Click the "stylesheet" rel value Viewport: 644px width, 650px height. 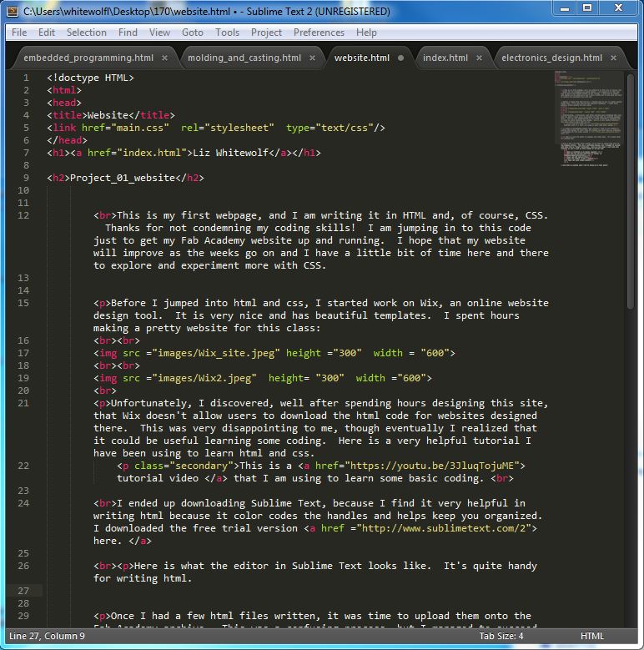tap(239, 128)
